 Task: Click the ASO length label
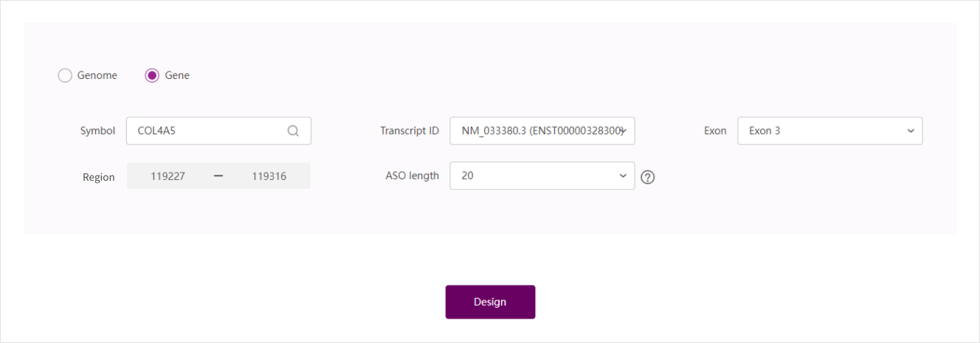pos(412,176)
